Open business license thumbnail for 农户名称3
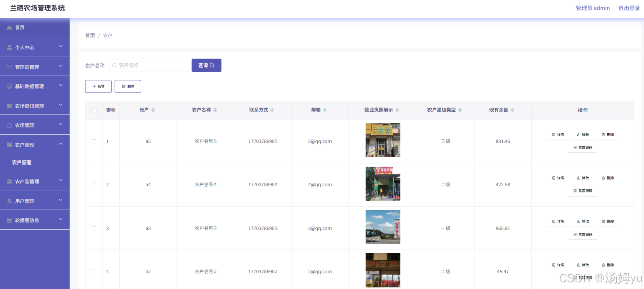 [383, 227]
